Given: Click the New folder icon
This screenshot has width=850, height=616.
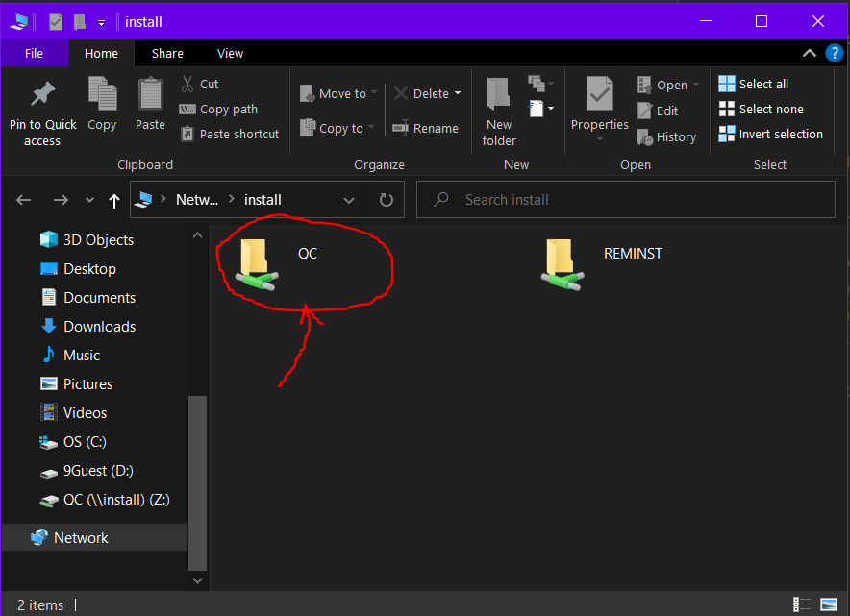Looking at the screenshot, I should [x=499, y=96].
